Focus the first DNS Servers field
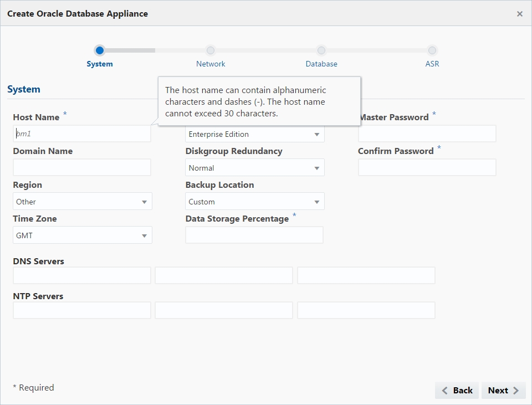Viewport: 532px width, 405px height. tap(82, 275)
